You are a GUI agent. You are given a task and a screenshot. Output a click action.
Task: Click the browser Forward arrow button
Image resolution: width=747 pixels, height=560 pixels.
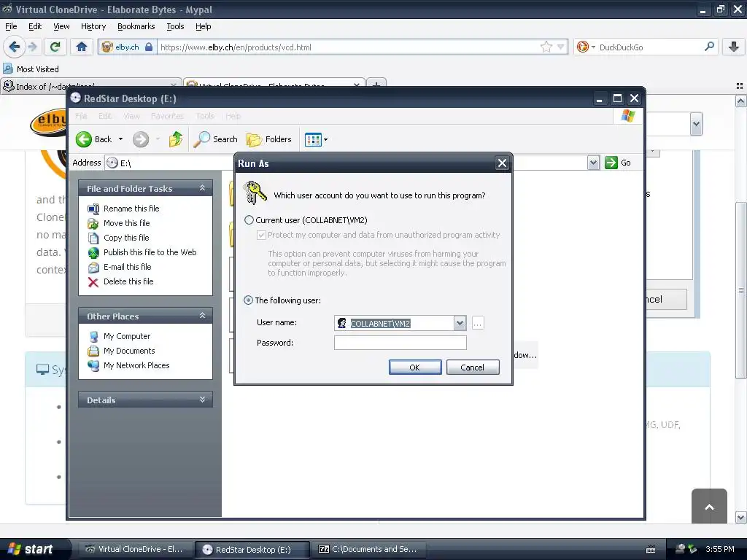point(33,47)
